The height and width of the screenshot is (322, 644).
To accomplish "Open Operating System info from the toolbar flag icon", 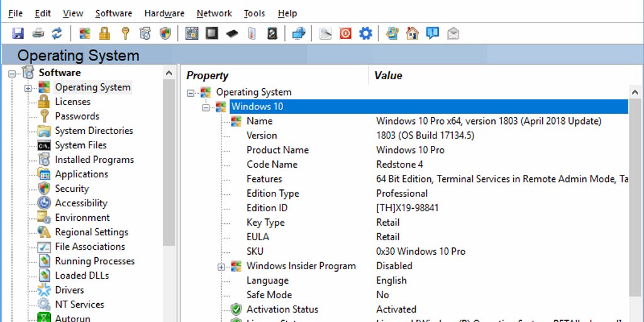I will pos(85,33).
